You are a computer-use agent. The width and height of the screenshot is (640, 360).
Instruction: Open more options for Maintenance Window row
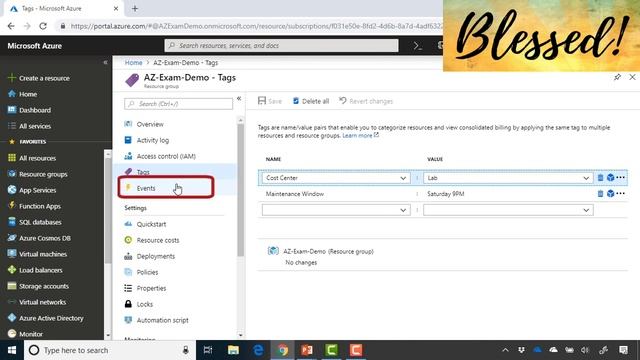[621, 193]
